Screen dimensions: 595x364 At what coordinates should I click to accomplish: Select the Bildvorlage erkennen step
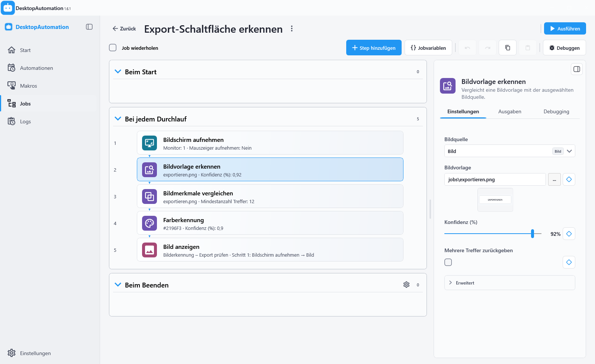pos(270,169)
